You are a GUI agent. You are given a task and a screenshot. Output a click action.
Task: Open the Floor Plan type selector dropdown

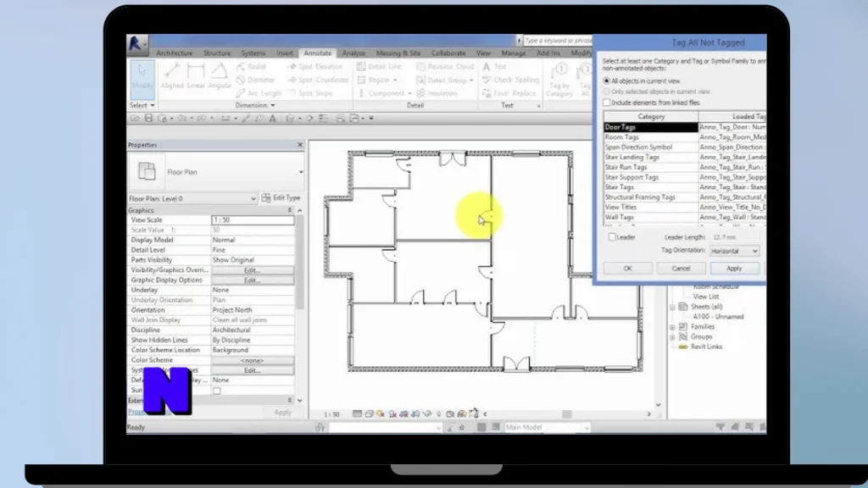[301, 172]
